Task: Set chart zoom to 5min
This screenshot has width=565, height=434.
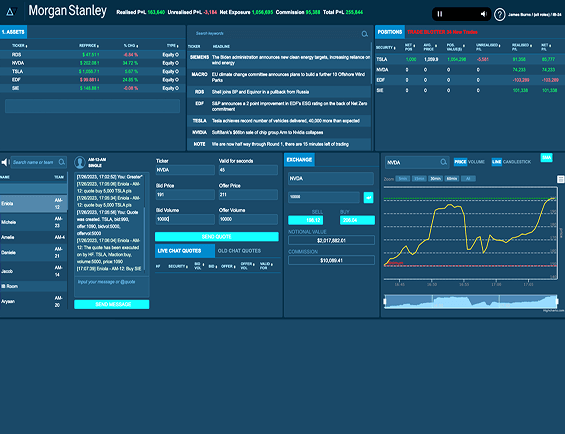Action: tap(403, 179)
